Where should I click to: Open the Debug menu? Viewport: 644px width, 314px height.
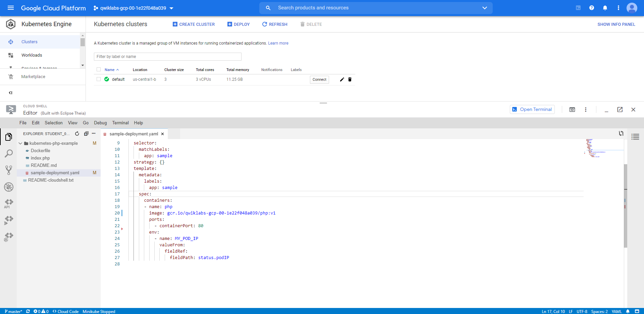(100, 123)
